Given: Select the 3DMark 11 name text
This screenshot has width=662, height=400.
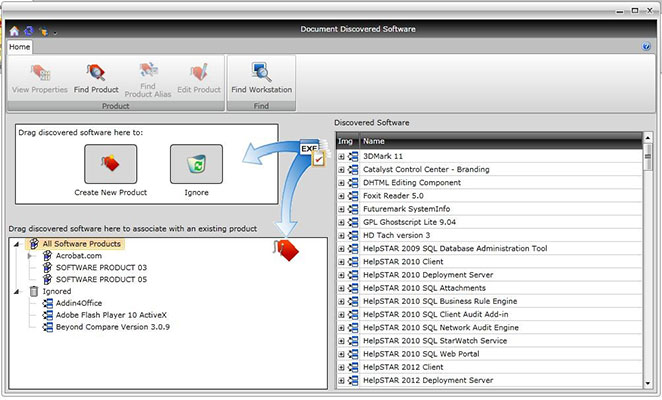Looking at the screenshot, I should pos(383,156).
